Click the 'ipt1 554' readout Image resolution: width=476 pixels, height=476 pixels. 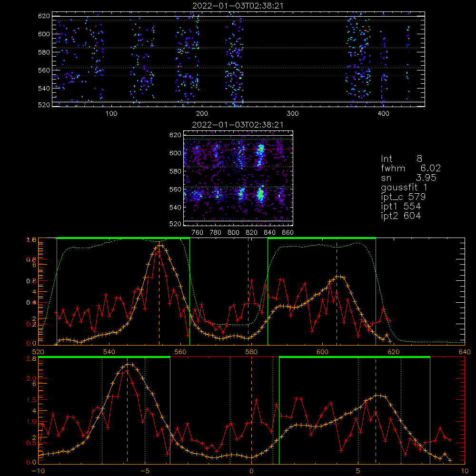click(401, 207)
